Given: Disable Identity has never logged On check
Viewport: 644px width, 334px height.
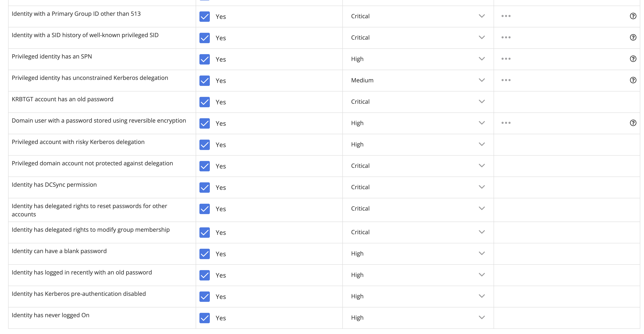Looking at the screenshot, I should point(204,318).
